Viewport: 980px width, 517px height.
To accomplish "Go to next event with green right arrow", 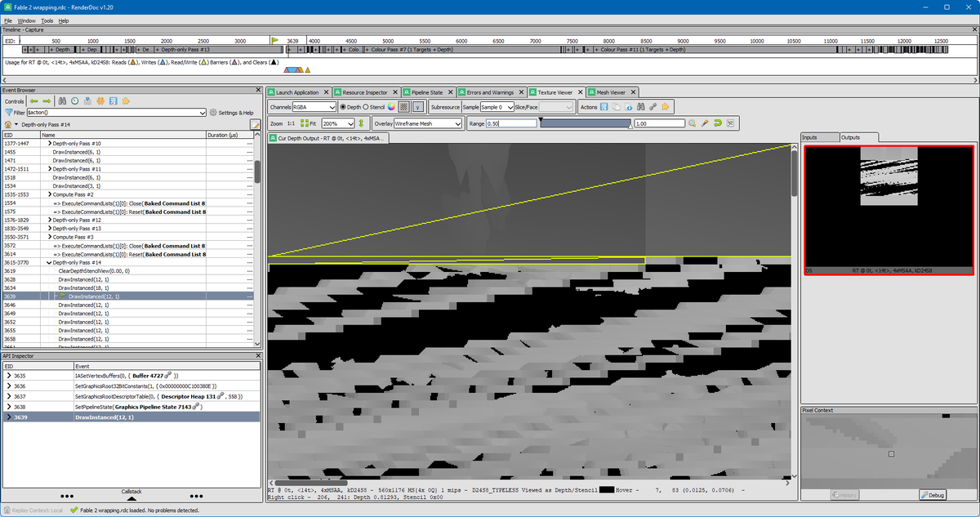I will pyautogui.click(x=45, y=101).
